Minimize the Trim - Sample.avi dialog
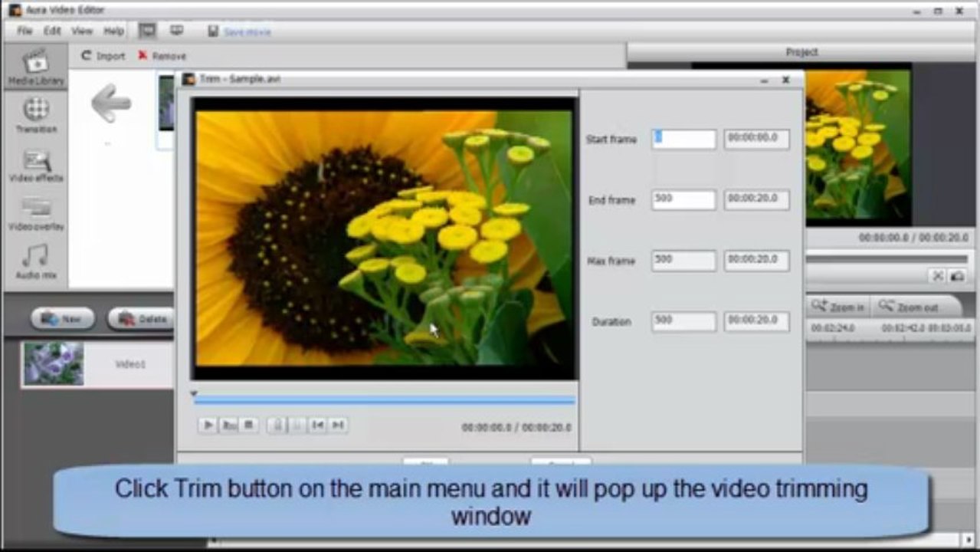The width and height of the screenshot is (980, 552). click(764, 80)
